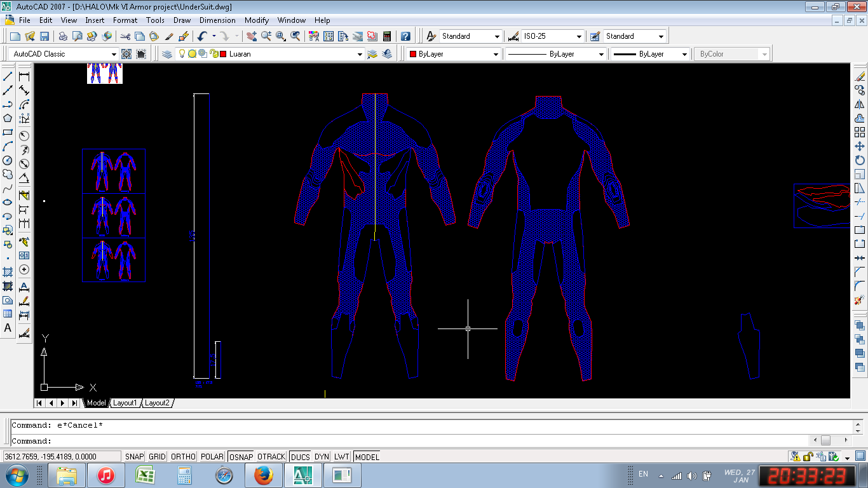
Task: Open the Format menu
Action: coord(125,20)
